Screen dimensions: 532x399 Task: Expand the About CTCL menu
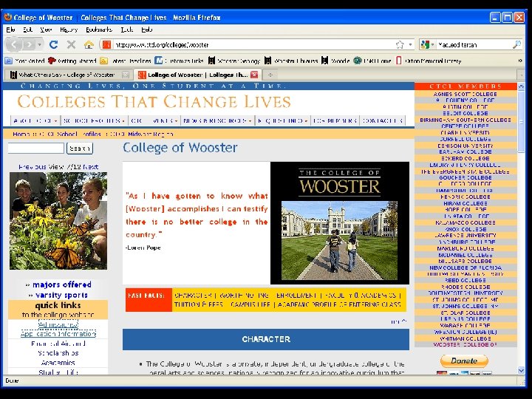[x=35, y=120]
